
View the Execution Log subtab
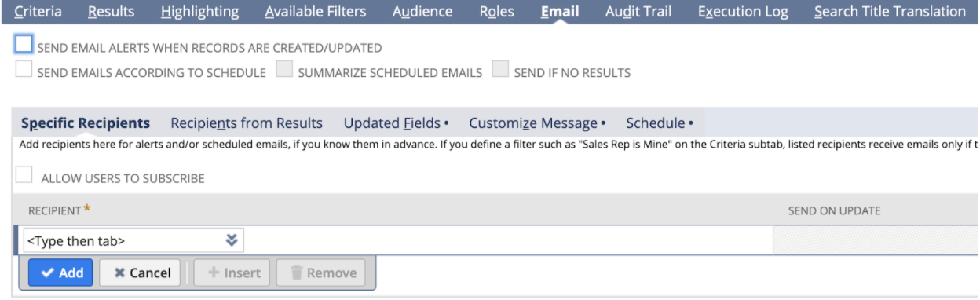coord(743,11)
